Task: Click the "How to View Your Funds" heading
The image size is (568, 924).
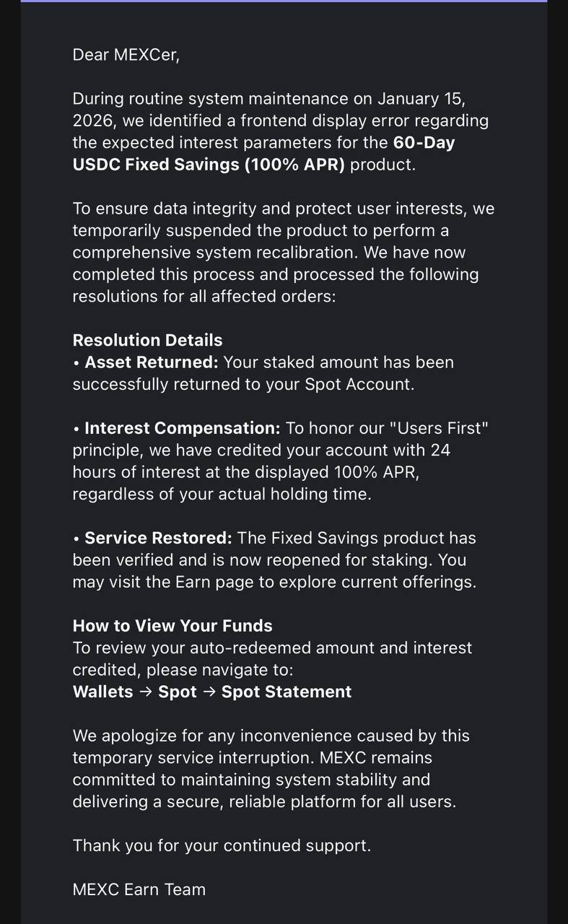Action: pyautogui.click(x=172, y=626)
